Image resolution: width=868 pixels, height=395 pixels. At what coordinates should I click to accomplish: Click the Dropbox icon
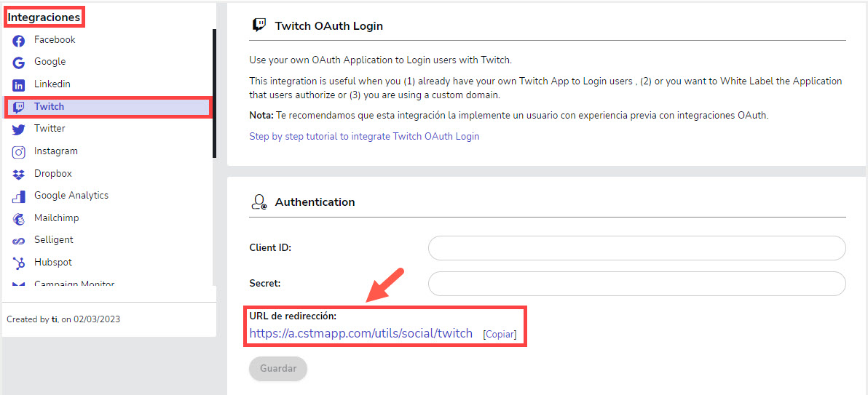coord(19,175)
